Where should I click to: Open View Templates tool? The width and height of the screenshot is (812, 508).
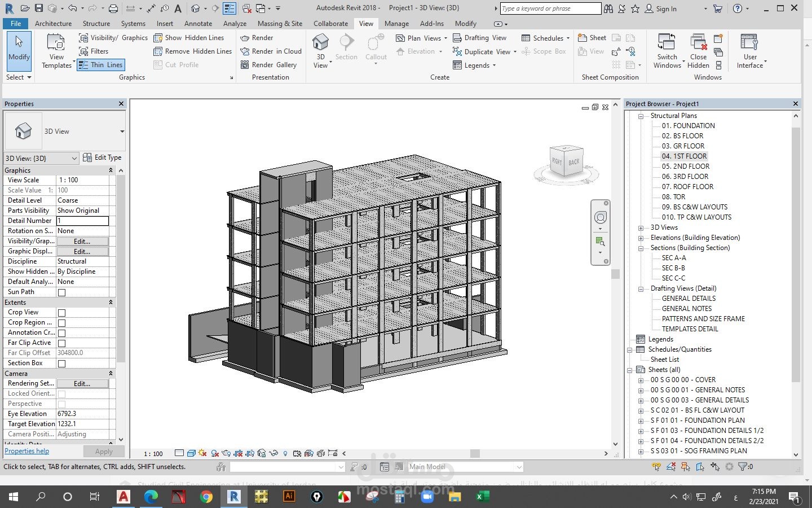tap(56, 51)
